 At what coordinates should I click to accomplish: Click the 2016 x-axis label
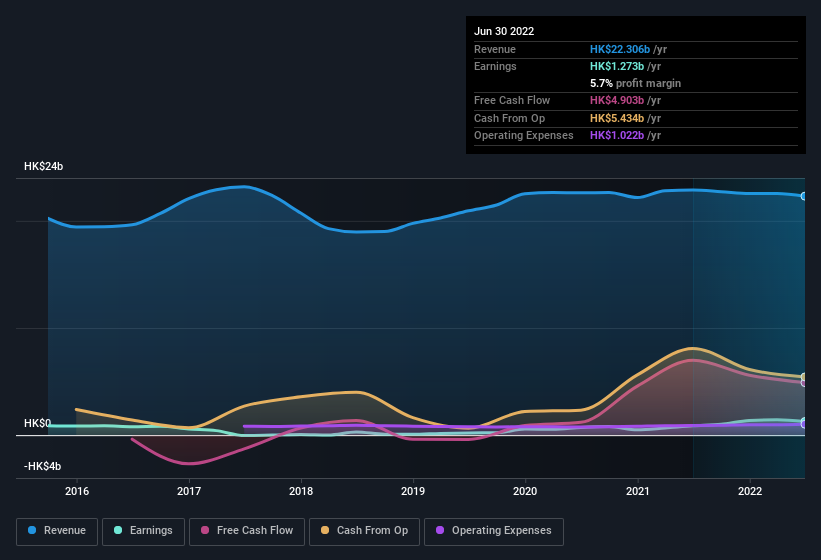pyautogui.click(x=77, y=491)
